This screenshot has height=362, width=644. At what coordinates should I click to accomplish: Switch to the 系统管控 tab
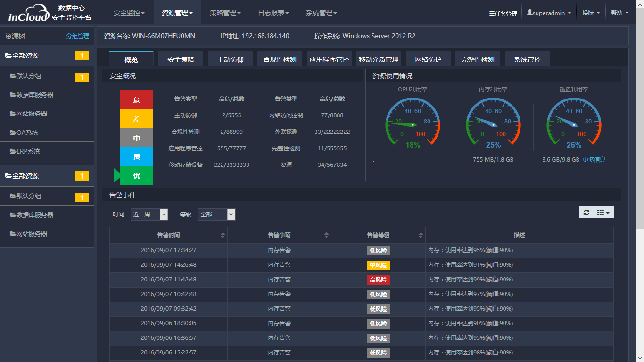click(x=527, y=59)
